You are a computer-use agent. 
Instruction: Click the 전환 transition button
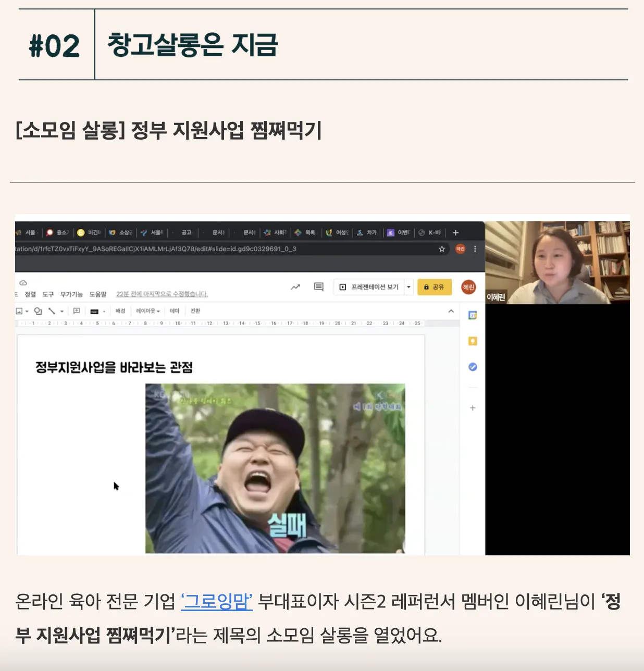195,311
